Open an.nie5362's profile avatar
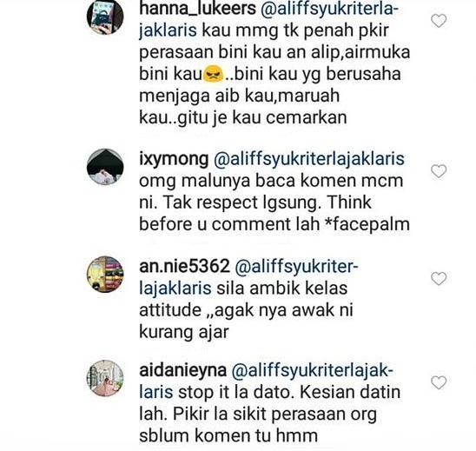Image resolution: width=476 pixels, height=451 pixels. [105, 275]
